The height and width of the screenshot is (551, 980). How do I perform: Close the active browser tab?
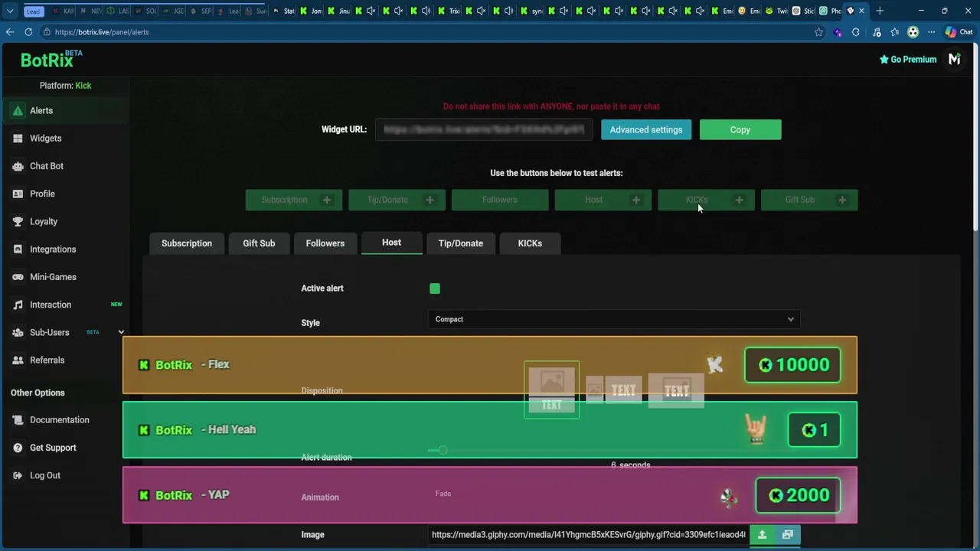coord(861,11)
